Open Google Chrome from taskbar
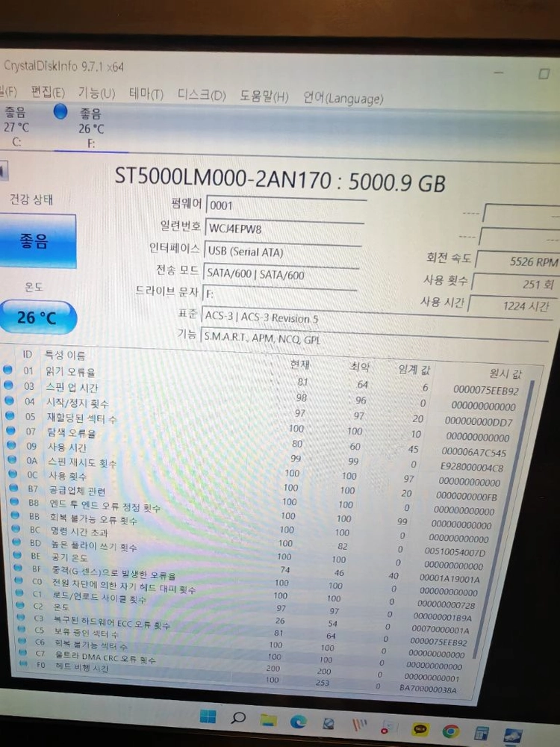 tap(450, 731)
